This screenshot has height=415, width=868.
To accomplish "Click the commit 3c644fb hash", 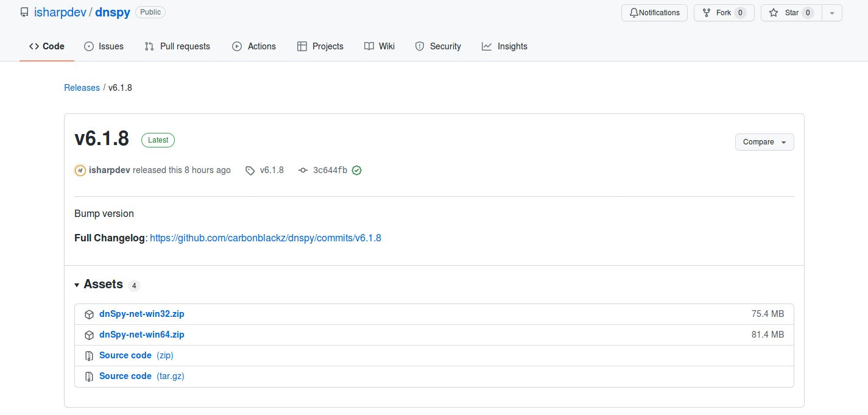I will tap(330, 171).
